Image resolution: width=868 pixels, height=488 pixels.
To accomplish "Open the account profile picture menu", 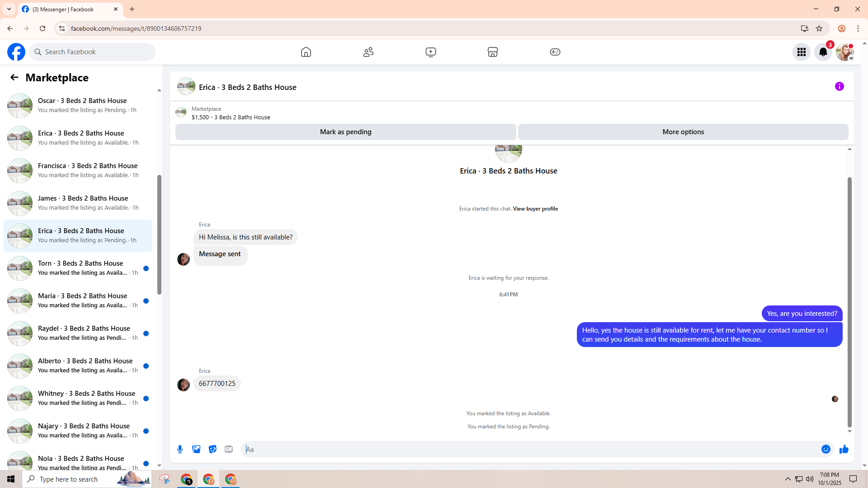I will (x=845, y=52).
